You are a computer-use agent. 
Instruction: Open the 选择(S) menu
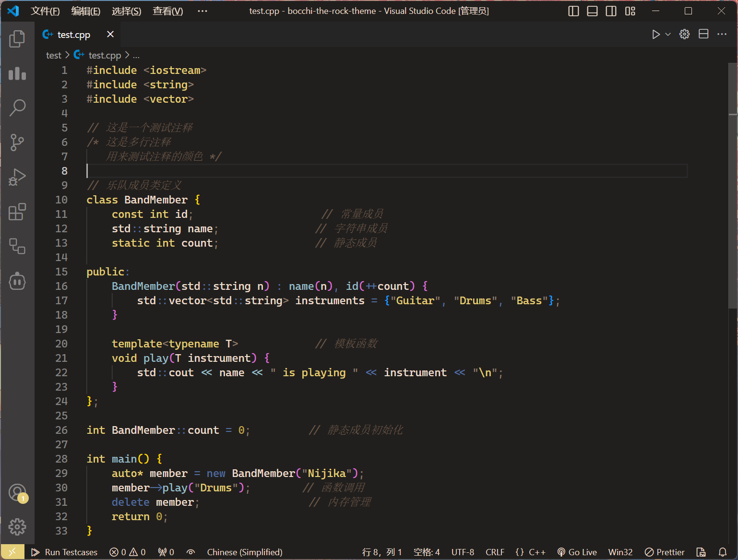[x=127, y=11]
